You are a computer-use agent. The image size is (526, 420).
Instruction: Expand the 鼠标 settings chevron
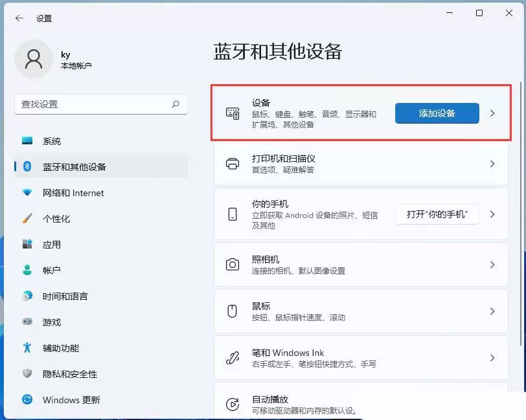(x=493, y=312)
